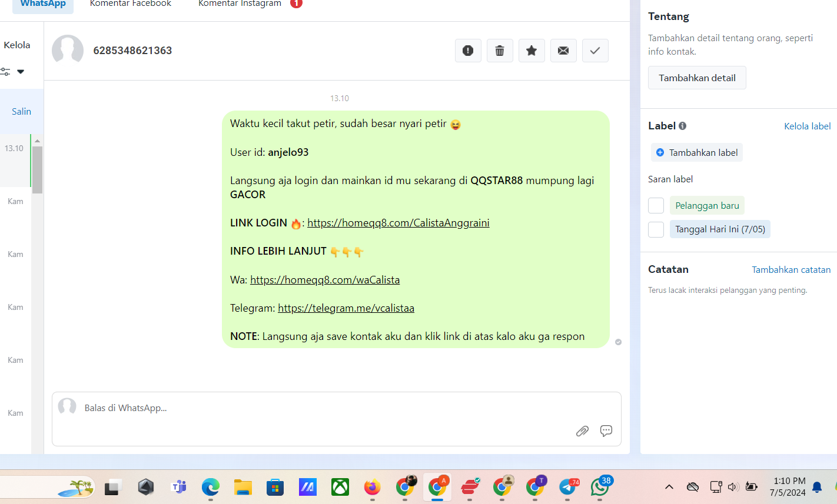Open the homeqq8.com/CalistaAnggraini login link

[398, 223]
